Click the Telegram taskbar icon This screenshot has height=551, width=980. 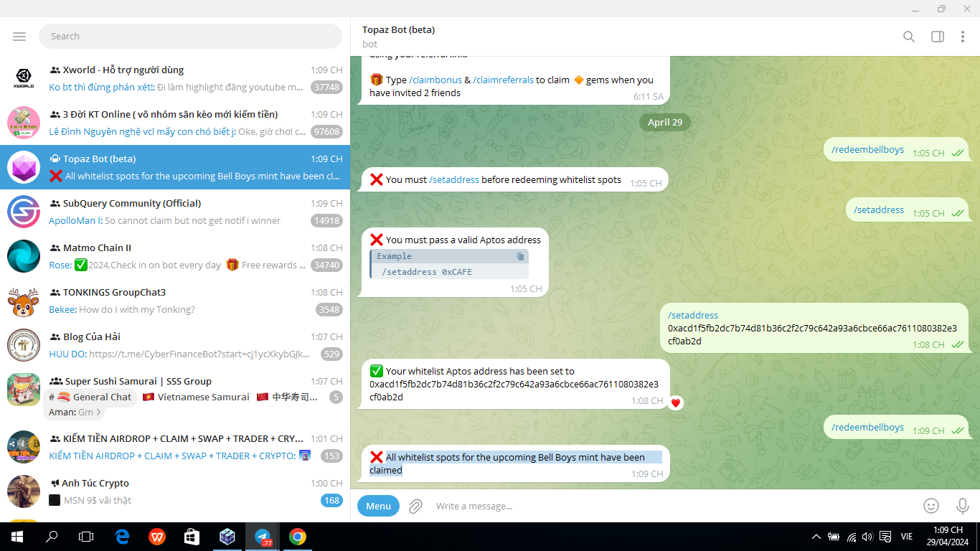pos(263,537)
